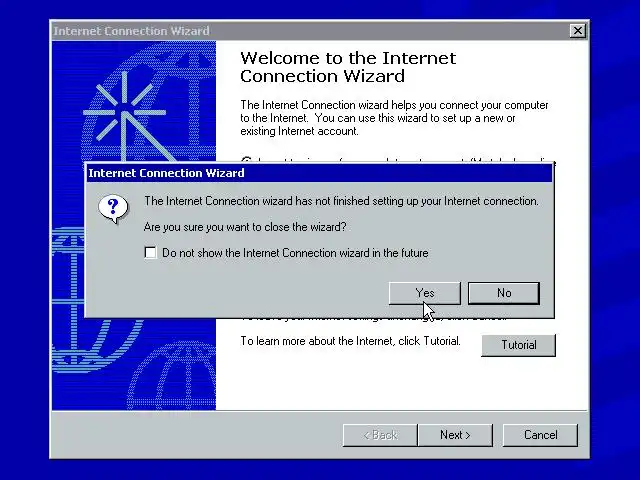Click the greyed-out < Back button
This screenshot has width=640, height=480.
(380, 435)
